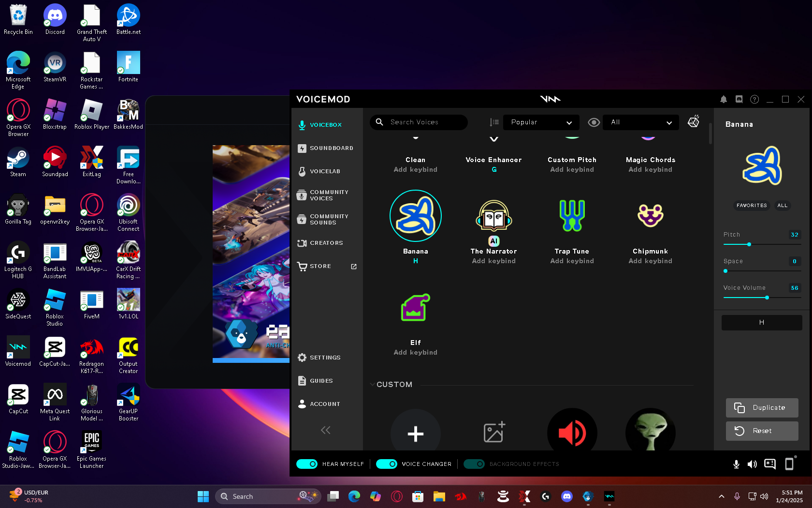Screen dimensions: 812x508
Task: Add keybind for Elf voice
Action: [415, 353]
